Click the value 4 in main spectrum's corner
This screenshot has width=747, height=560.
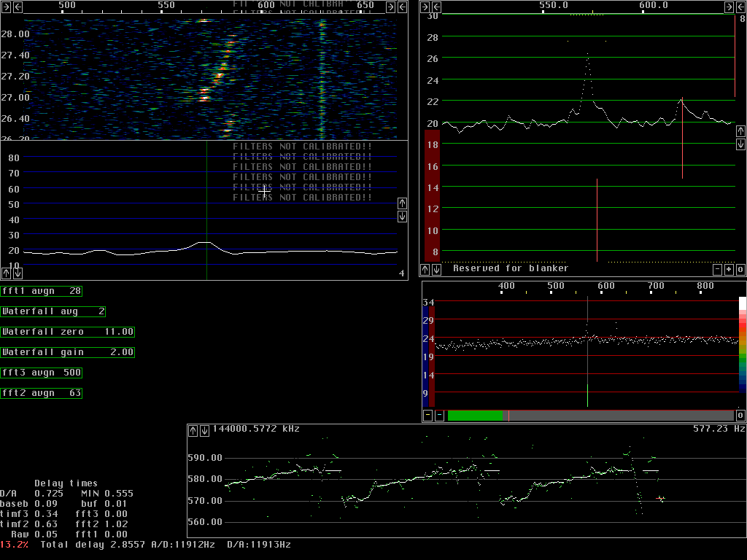pyautogui.click(x=402, y=273)
